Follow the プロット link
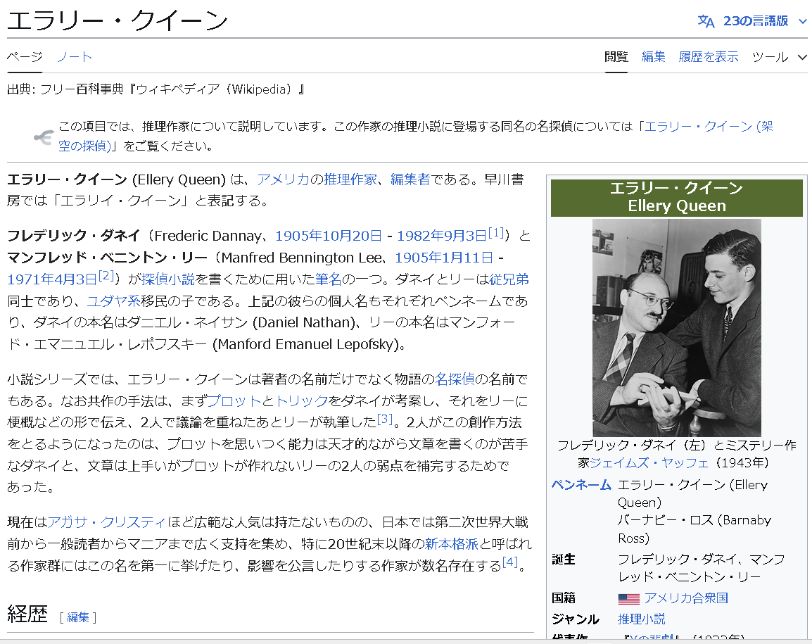Image resolution: width=812 pixels, height=644 pixels. (234, 401)
